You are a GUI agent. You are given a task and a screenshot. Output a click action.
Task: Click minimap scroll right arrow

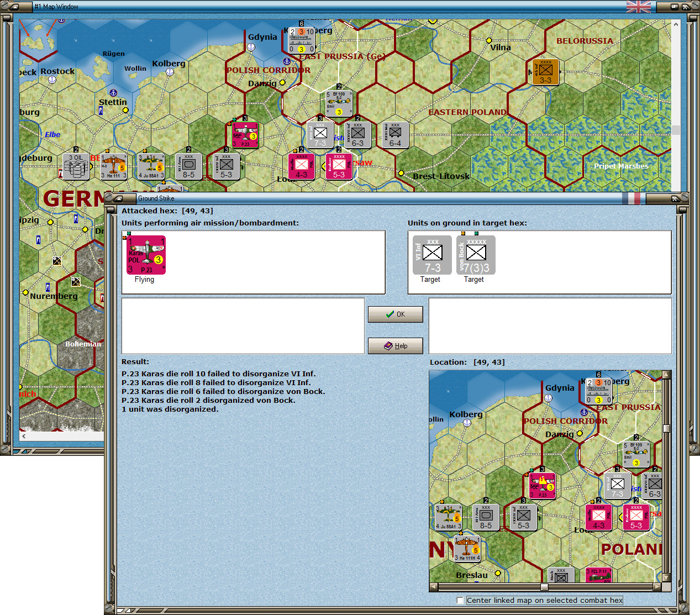657,587
